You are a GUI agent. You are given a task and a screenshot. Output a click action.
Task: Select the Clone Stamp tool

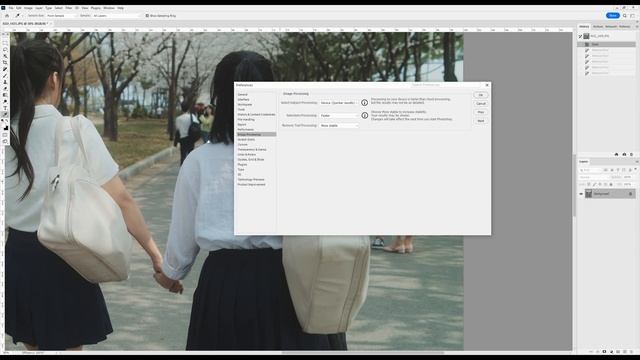click(x=5, y=82)
